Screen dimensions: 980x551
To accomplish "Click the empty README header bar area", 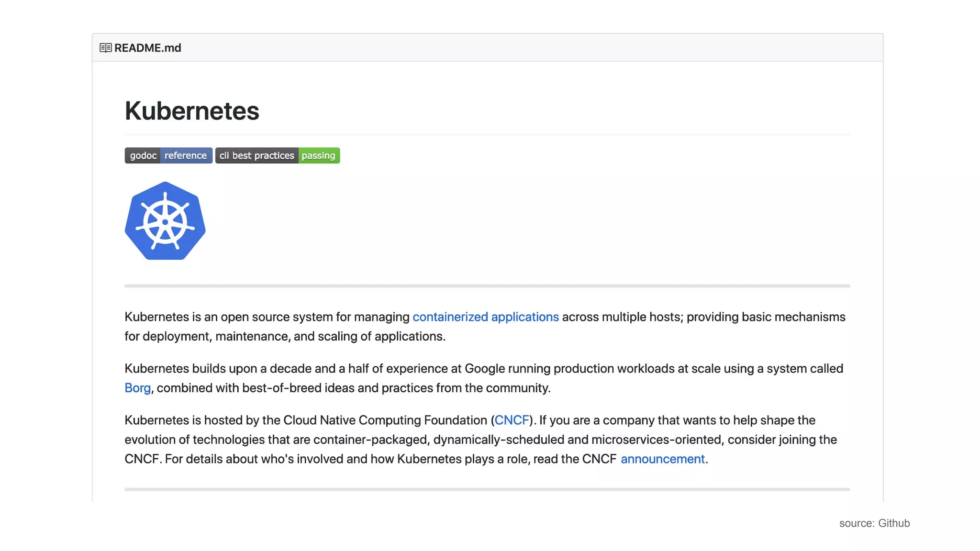I will tap(526, 48).
